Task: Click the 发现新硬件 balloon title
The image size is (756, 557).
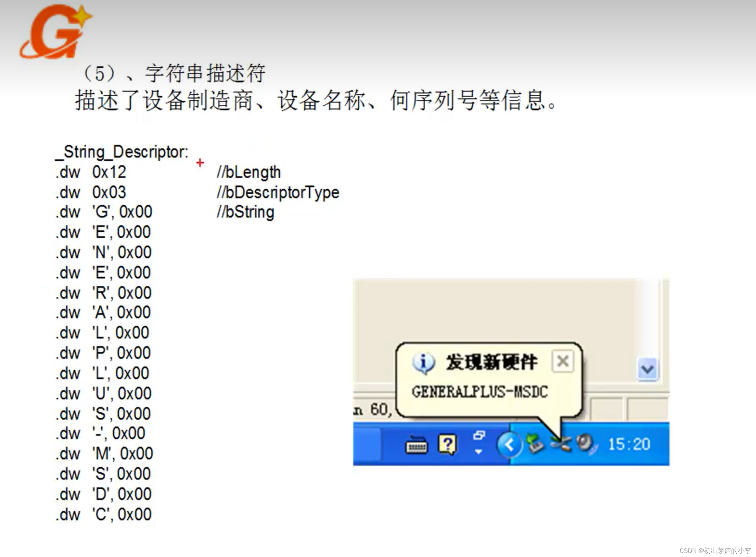Action: (x=491, y=362)
